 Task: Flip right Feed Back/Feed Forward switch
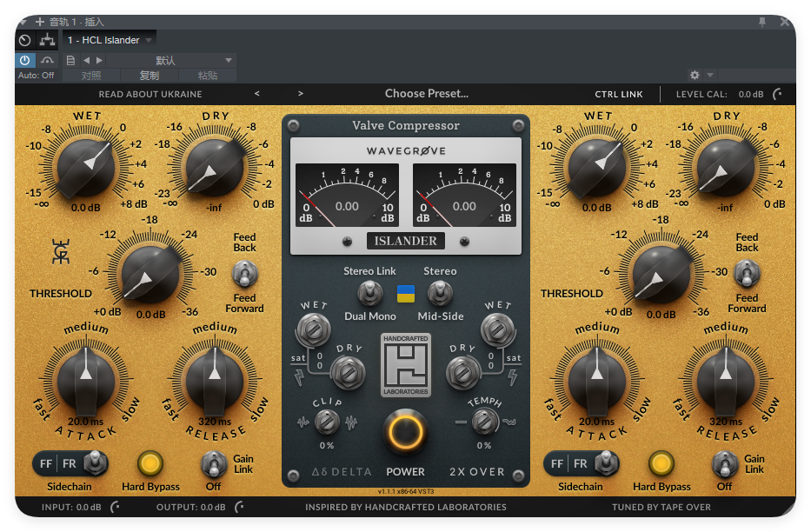pyautogui.click(x=747, y=274)
